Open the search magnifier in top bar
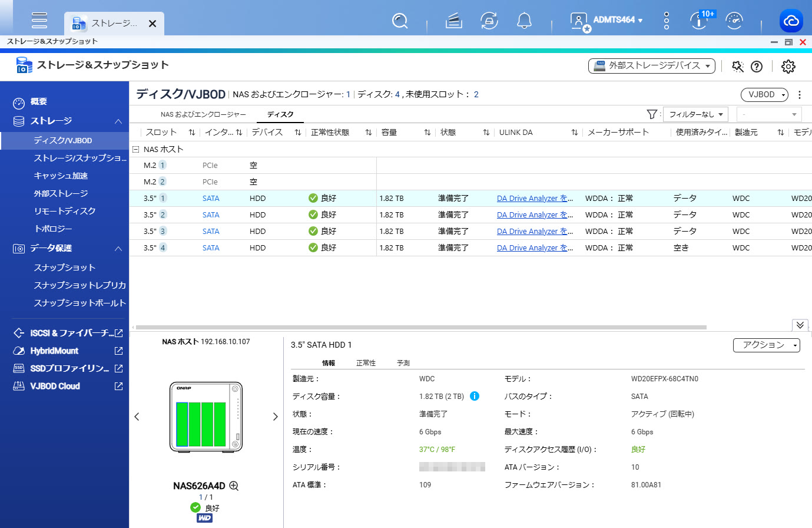Viewport: 812px width, 528px height. pos(400,21)
